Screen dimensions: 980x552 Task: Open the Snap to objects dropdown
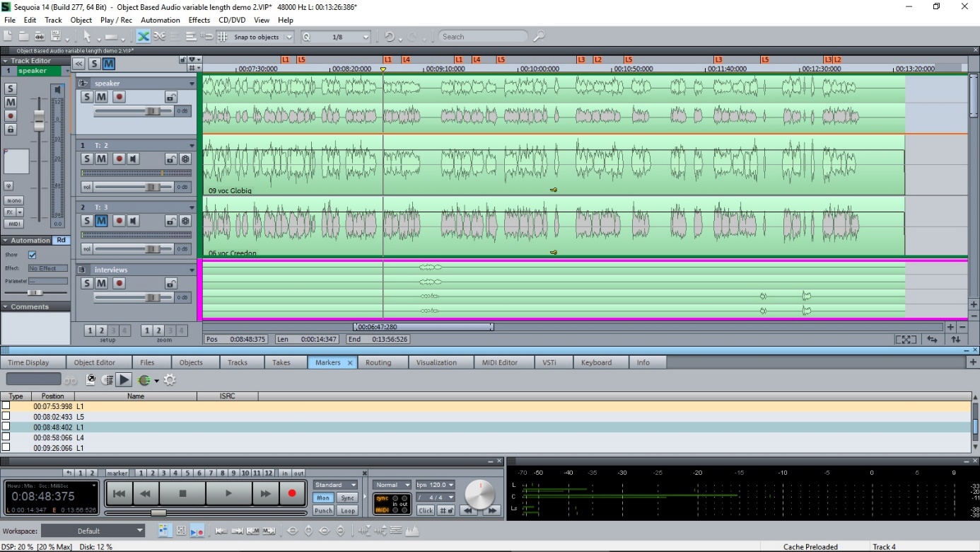289,37
